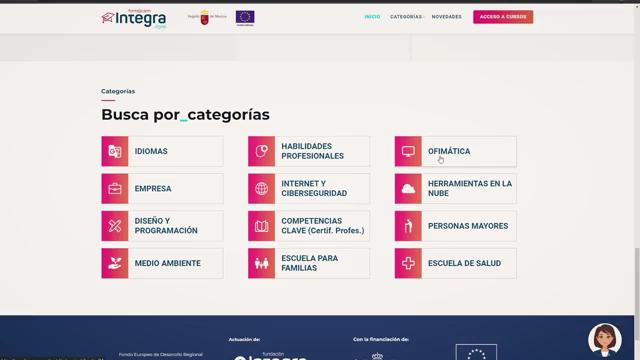Image resolution: width=640 pixels, height=360 pixels.
Task: Open the Ofimática monitor icon
Action: coord(408,151)
